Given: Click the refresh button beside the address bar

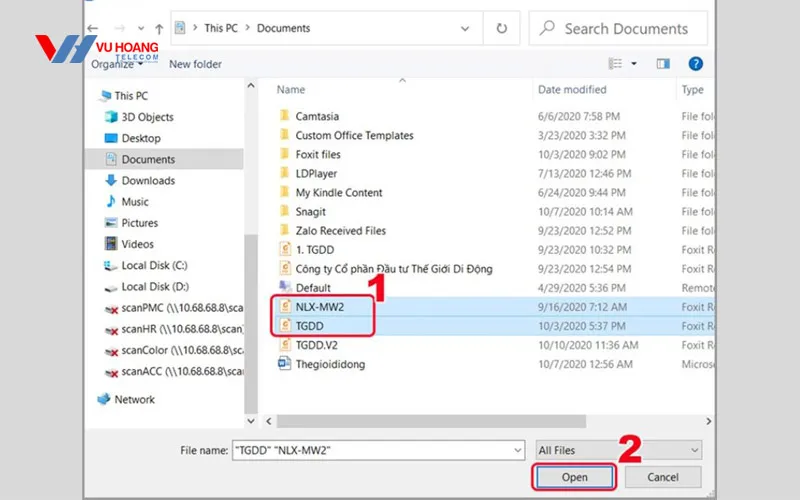Looking at the screenshot, I should coord(500,28).
